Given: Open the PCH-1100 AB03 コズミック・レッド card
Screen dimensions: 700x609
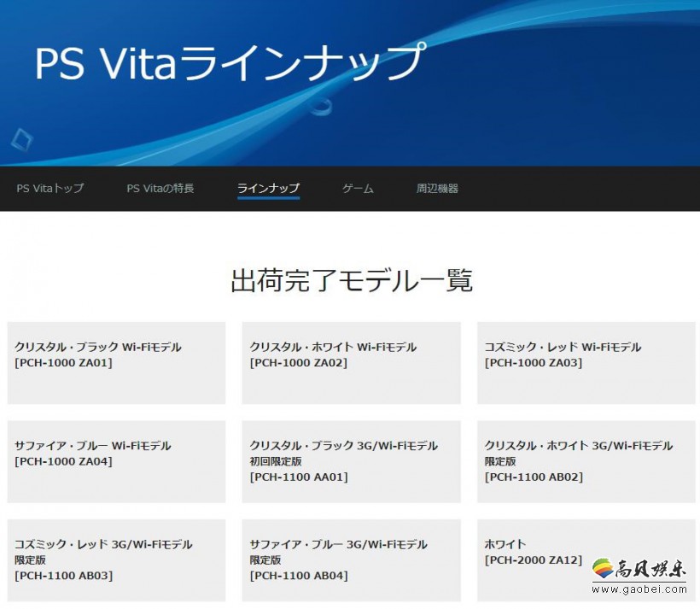Looking at the screenshot, I should click(116, 559).
